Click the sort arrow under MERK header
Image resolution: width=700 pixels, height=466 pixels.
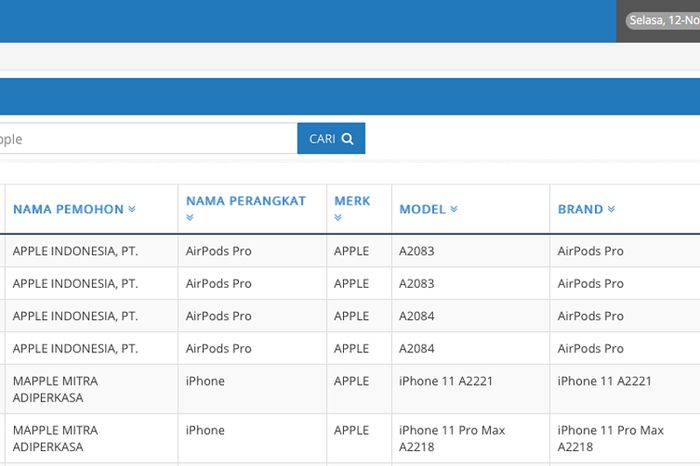click(339, 218)
